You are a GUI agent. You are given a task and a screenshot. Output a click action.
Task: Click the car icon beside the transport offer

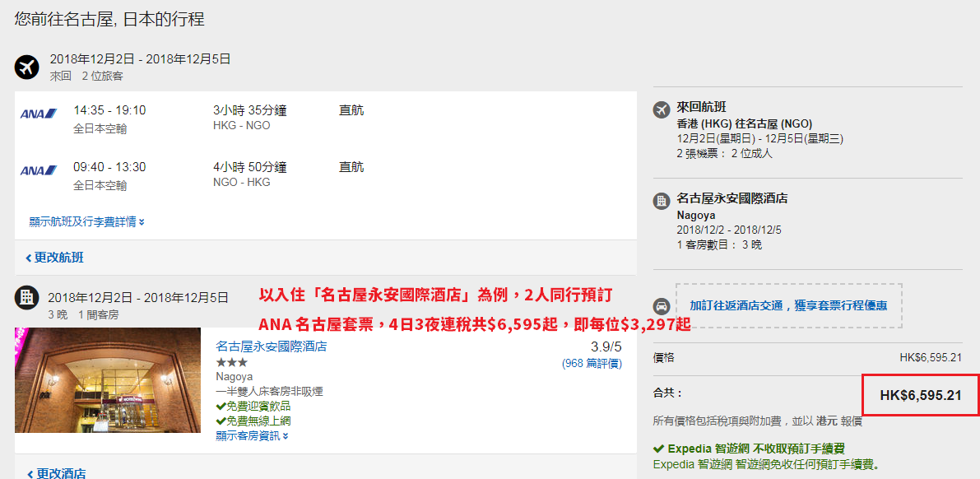coord(662,306)
